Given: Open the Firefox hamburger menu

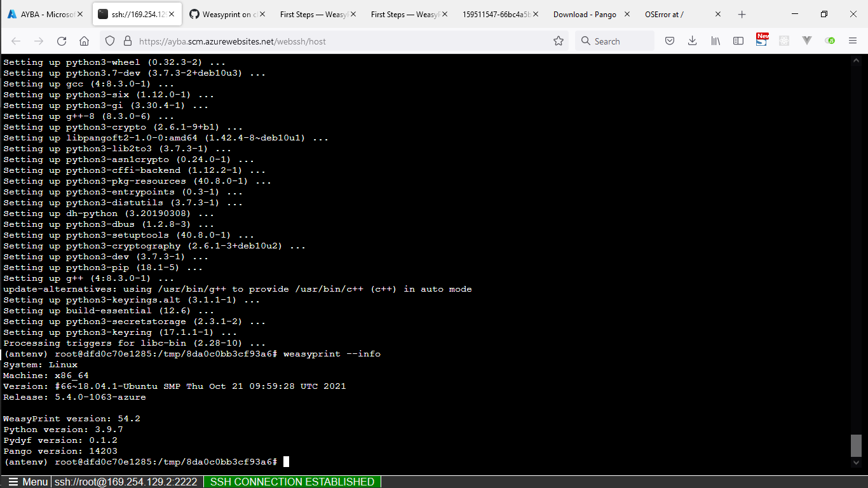Looking at the screenshot, I should point(853,41).
